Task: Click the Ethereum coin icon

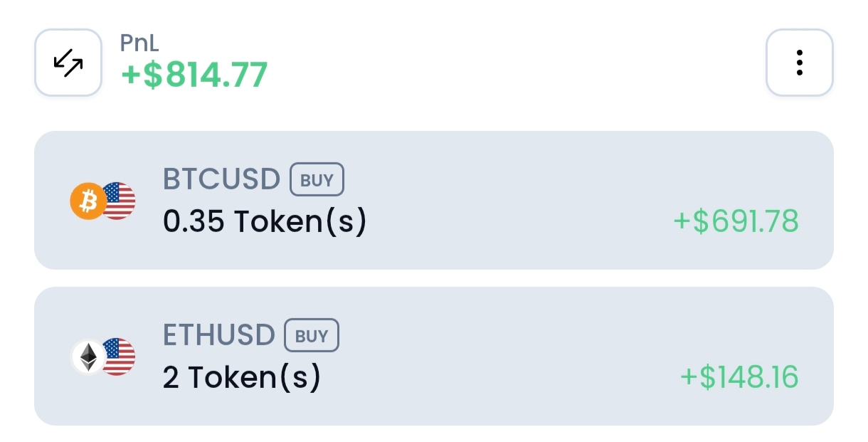Action: (x=88, y=357)
